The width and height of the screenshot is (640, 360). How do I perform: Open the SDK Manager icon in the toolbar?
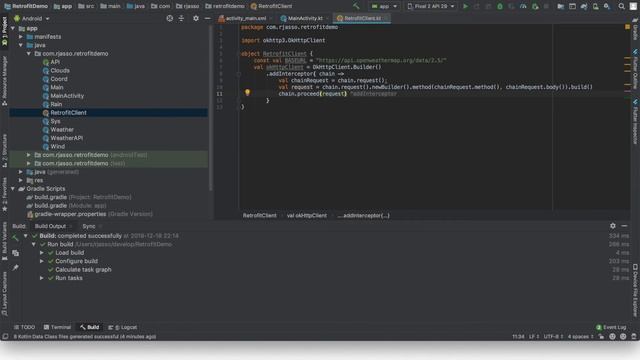607,6
